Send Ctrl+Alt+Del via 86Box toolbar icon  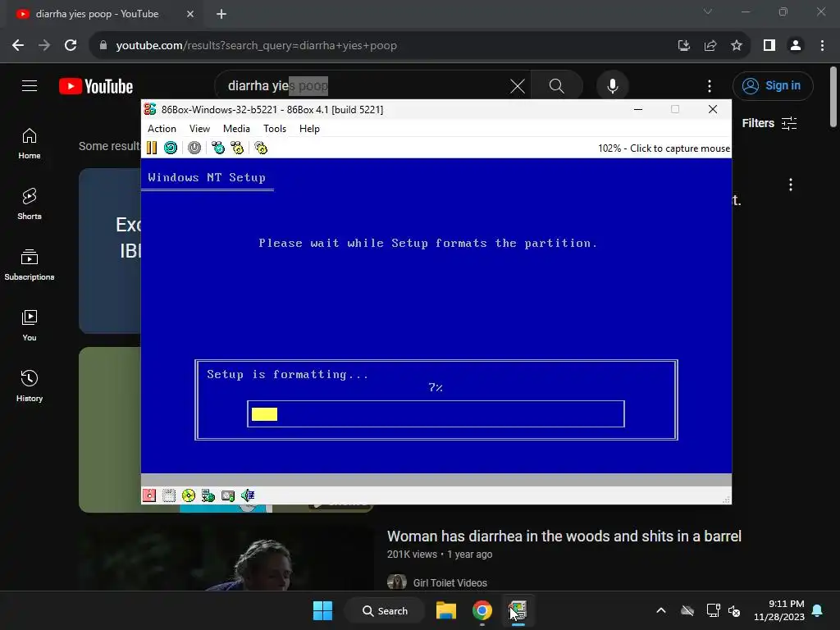tap(218, 148)
